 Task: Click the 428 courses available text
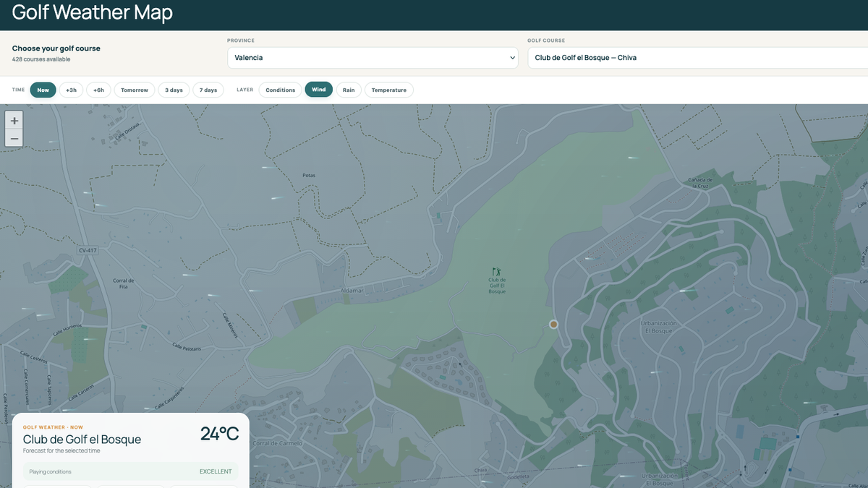(x=41, y=59)
